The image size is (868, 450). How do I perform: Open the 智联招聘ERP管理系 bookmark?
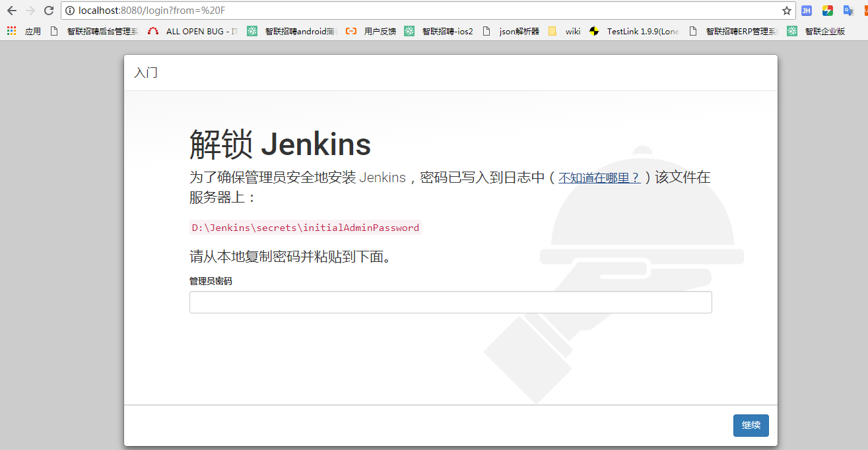[x=733, y=31]
